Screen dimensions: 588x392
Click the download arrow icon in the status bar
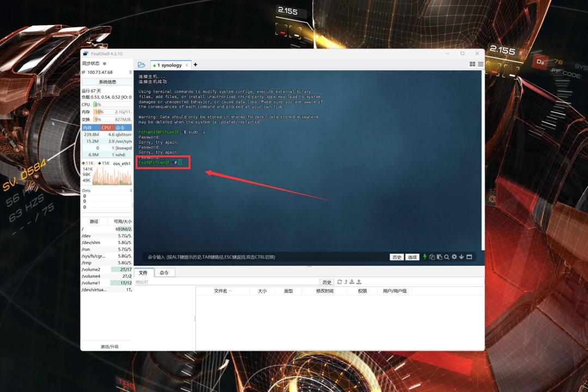click(x=461, y=257)
